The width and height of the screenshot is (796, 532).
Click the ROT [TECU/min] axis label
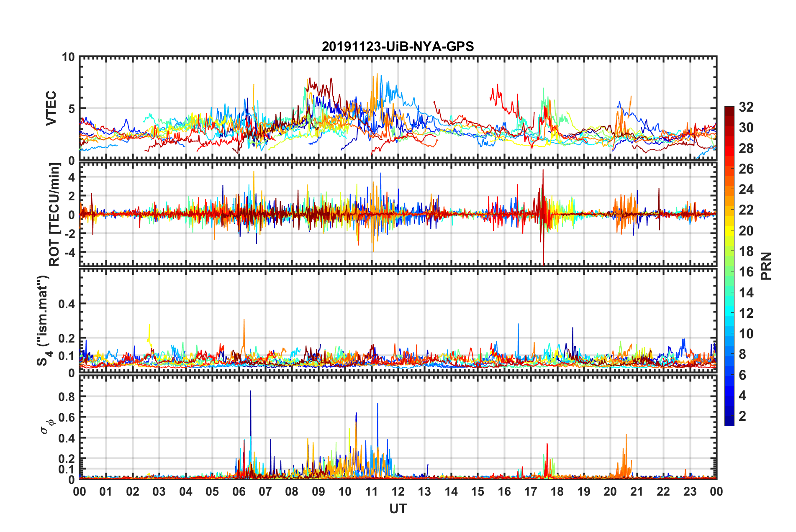pos(54,215)
